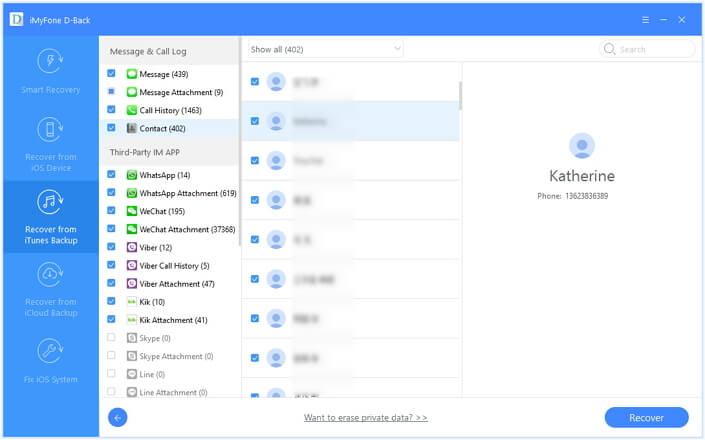Viewport: 705px width, 440px height.
Task: Select Recover from iTunes Backup icon
Action: [x=50, y=202]
